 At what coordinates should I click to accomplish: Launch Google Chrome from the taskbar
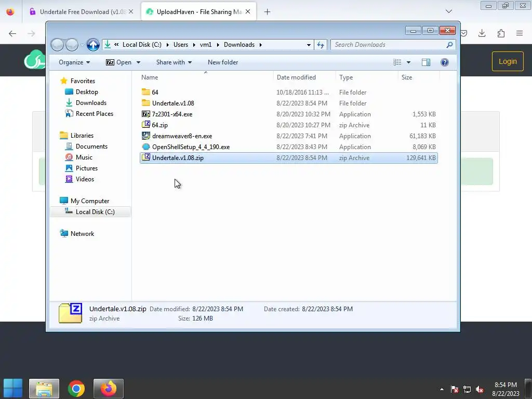pos(76,389)
